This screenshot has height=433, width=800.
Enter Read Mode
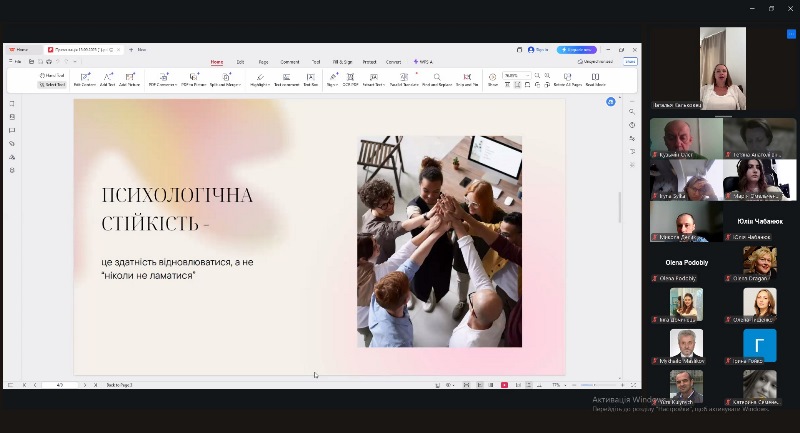pos(596,79)
